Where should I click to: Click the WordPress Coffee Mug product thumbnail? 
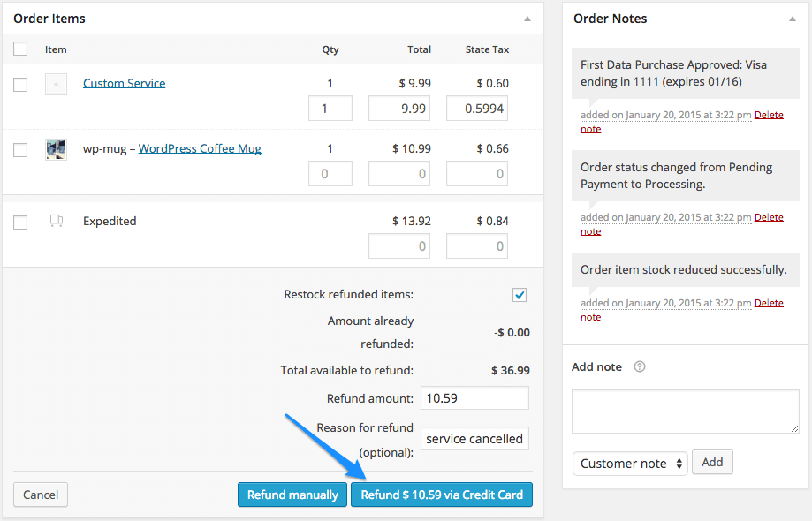pyautogui.click(x=57, y=149)
